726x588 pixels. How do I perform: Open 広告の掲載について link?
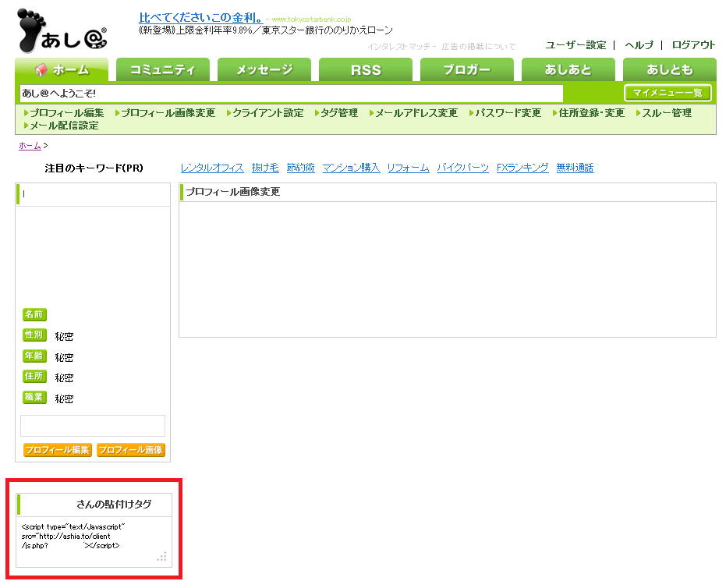tap(478, 47)
